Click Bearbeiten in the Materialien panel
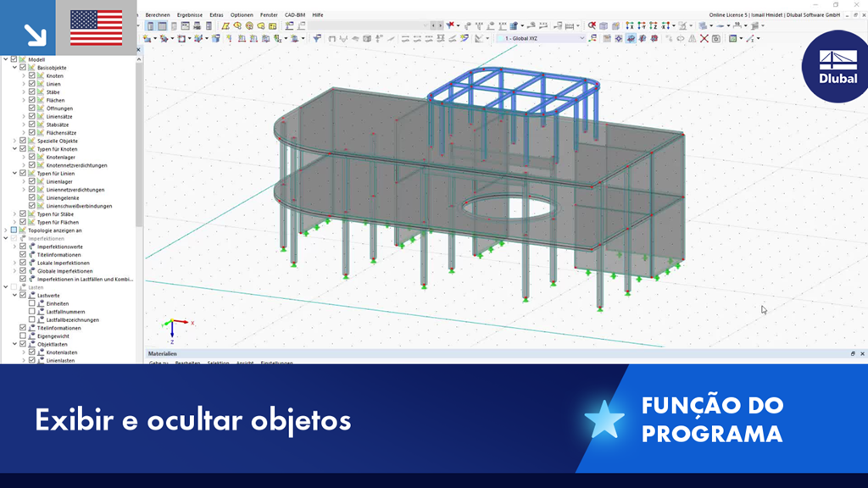Screen dimensions: 868x488 tap(186, 362)
